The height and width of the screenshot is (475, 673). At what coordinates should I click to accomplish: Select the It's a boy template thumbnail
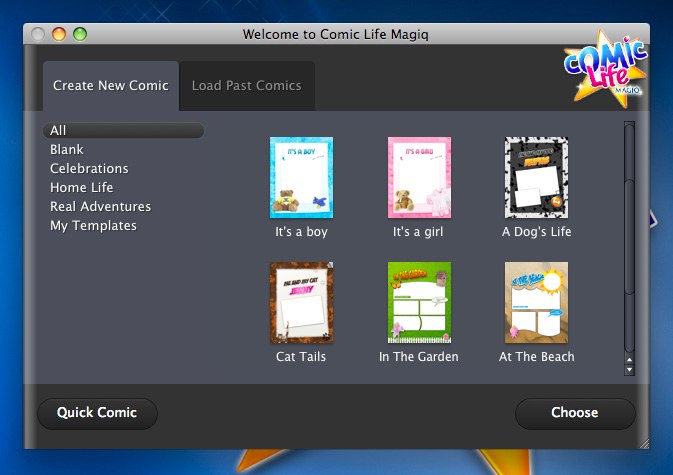pyautogui.click(x=301, y=178)
